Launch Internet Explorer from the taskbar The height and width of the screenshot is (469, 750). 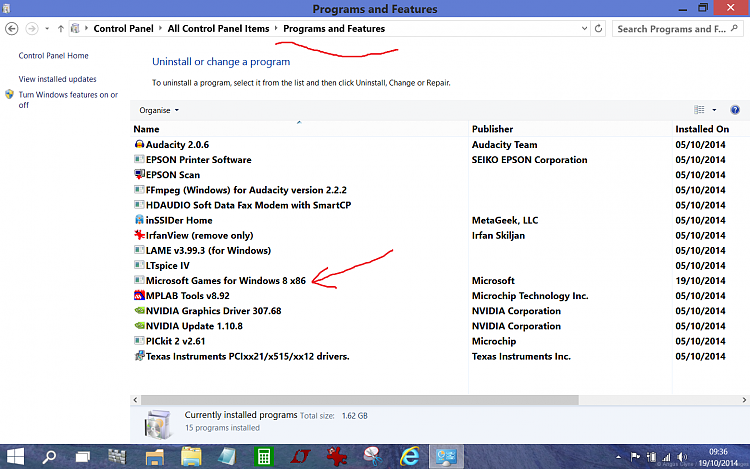click(409, 457)
